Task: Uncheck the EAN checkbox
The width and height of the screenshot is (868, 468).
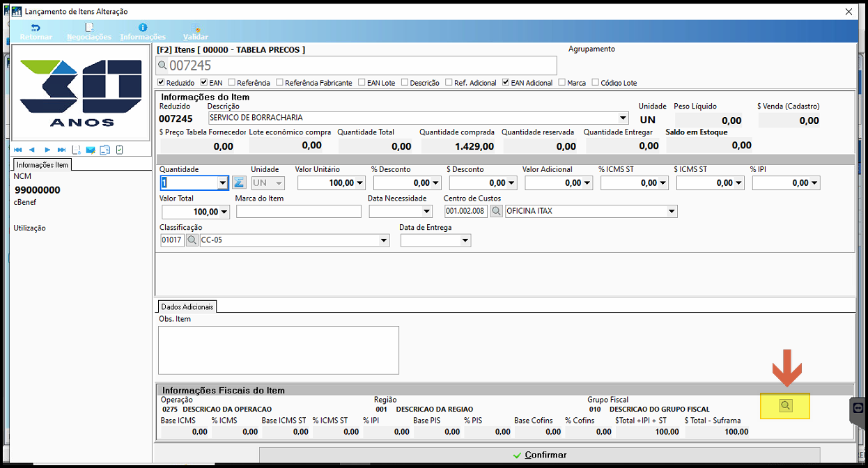Action: (203, 82)
